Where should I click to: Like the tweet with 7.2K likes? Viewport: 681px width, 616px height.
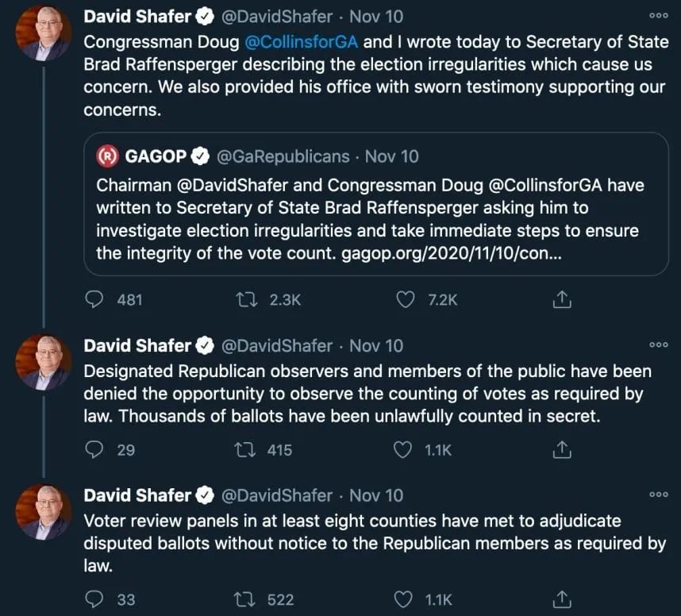pyautogui.click(x=406, y=299)
